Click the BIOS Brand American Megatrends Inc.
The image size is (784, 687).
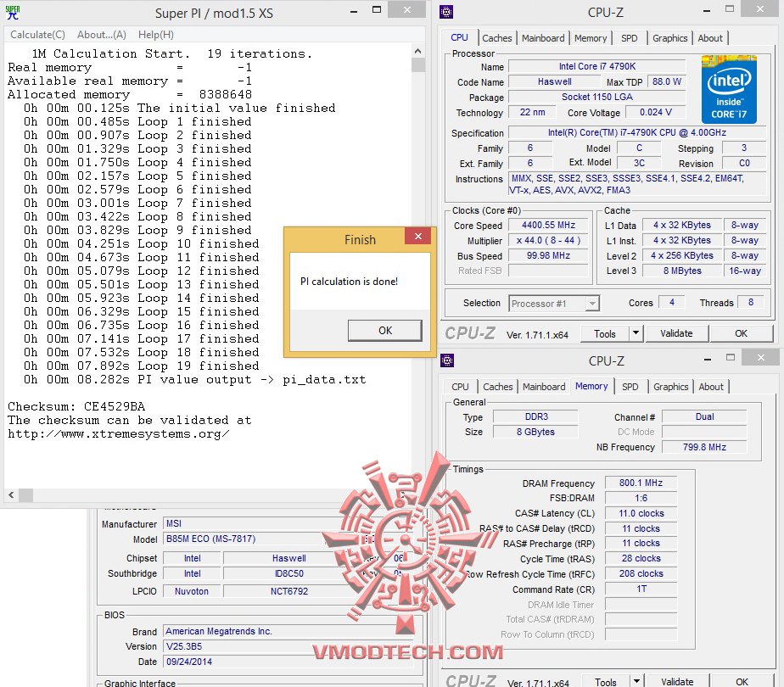(x=289, y=632)
